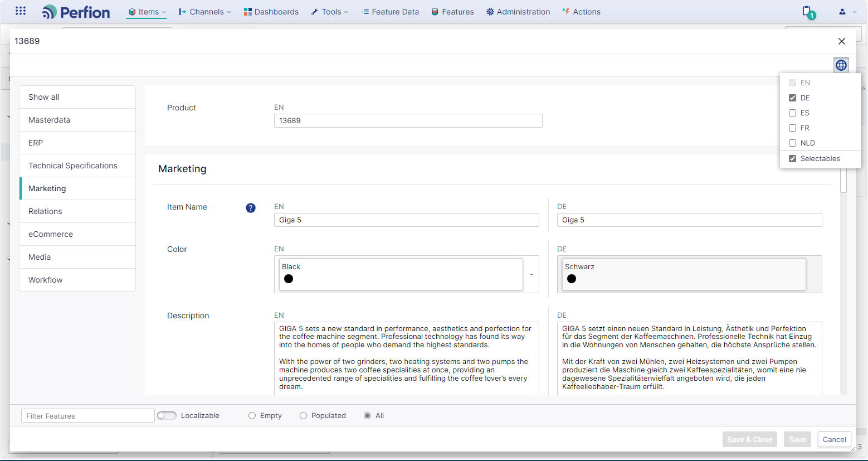Click the black color swatch under Black
The width and height of the screenshot is (868, 461).
coord(289,279)
